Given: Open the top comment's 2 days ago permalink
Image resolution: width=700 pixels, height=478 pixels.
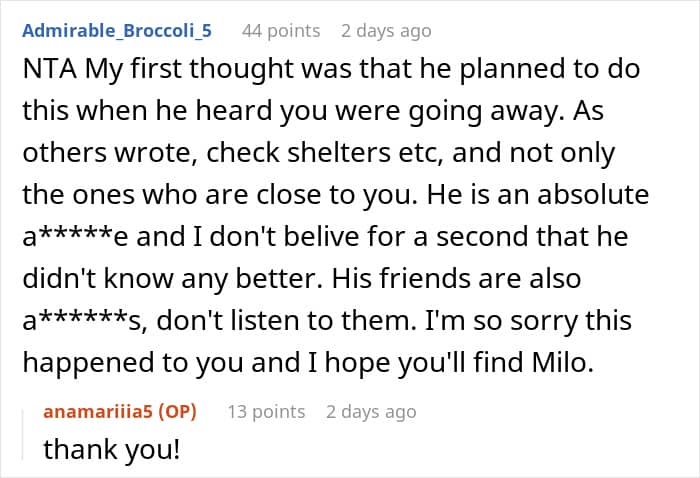Looking at the screenshot, I should pos(386,31).
